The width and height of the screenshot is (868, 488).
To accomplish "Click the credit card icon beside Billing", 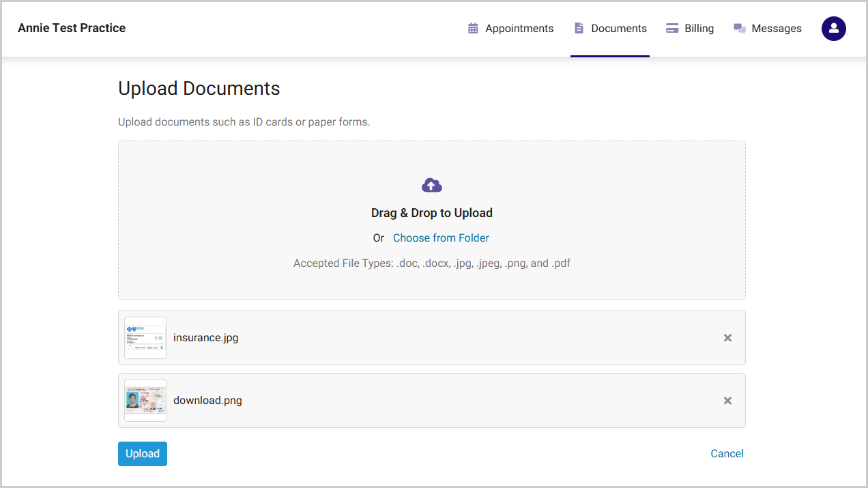I will 672,29.
